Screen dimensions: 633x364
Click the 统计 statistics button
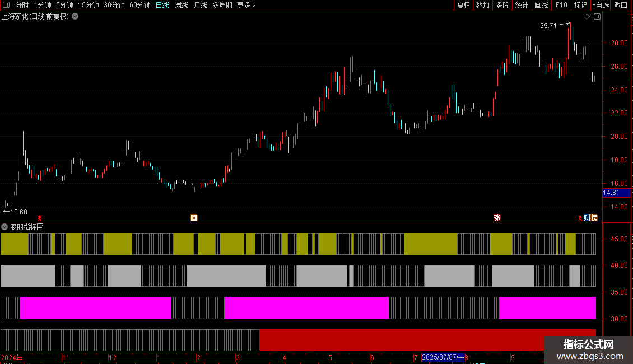point(522,5)
